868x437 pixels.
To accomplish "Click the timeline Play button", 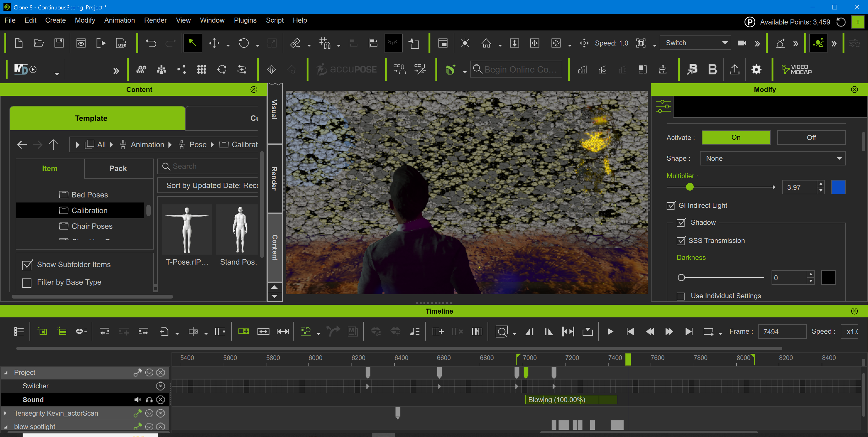I will [610, 332].
